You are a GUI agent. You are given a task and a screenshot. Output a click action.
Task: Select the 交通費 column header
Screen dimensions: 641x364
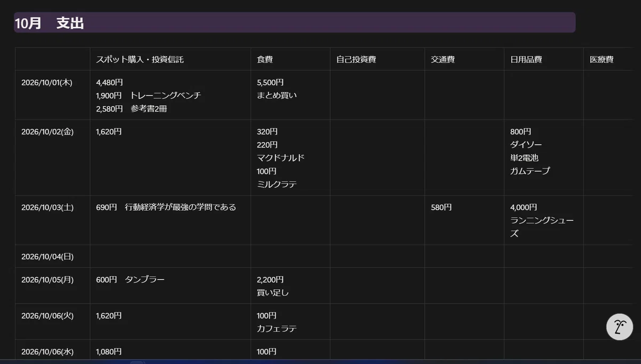[x=443, y=59]
